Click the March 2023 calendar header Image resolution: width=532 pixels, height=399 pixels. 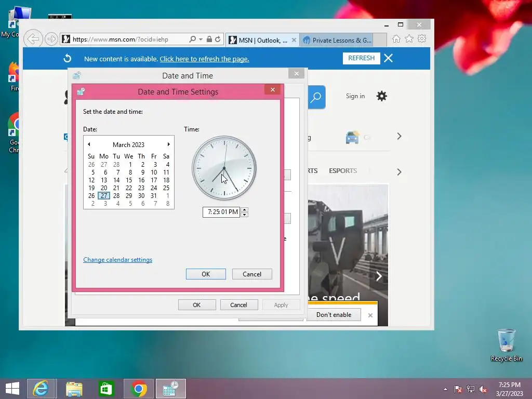129,144
